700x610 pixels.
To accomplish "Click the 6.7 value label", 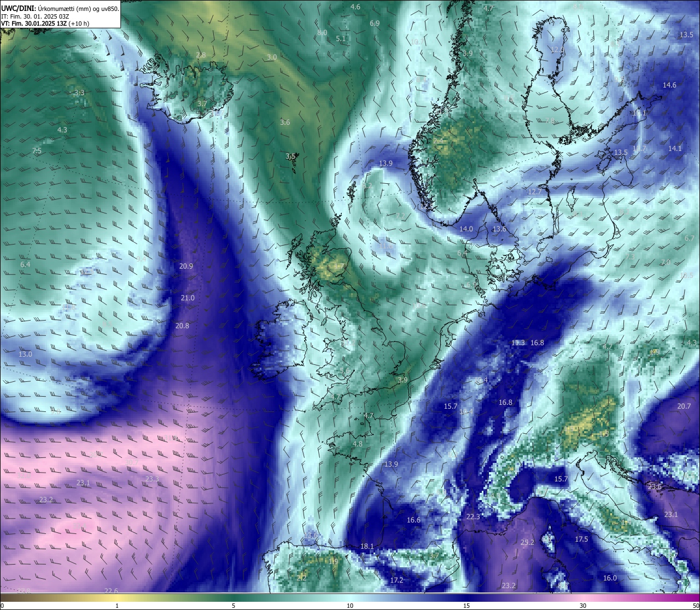I will point(689,239).
